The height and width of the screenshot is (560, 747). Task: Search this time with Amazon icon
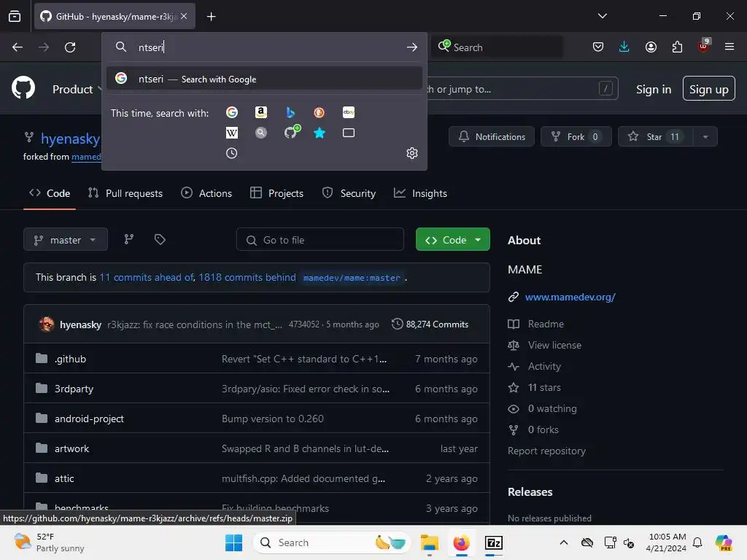click(261, 112)
